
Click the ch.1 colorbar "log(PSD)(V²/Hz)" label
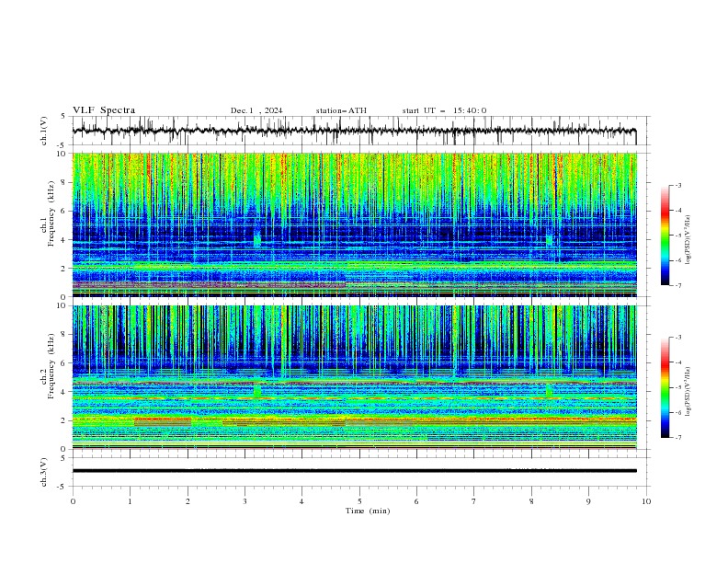click(x=688, y=240)
